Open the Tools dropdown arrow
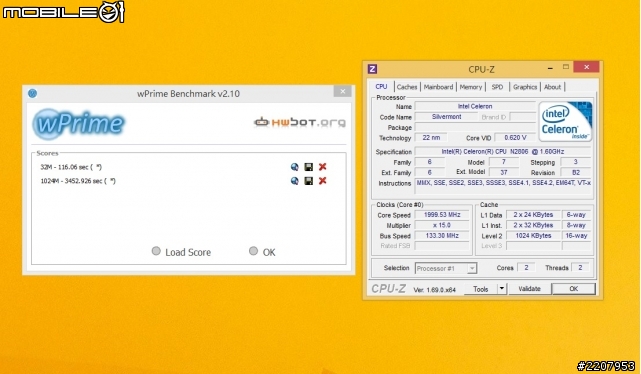The image size is (641, 374). tap(502, 289)
